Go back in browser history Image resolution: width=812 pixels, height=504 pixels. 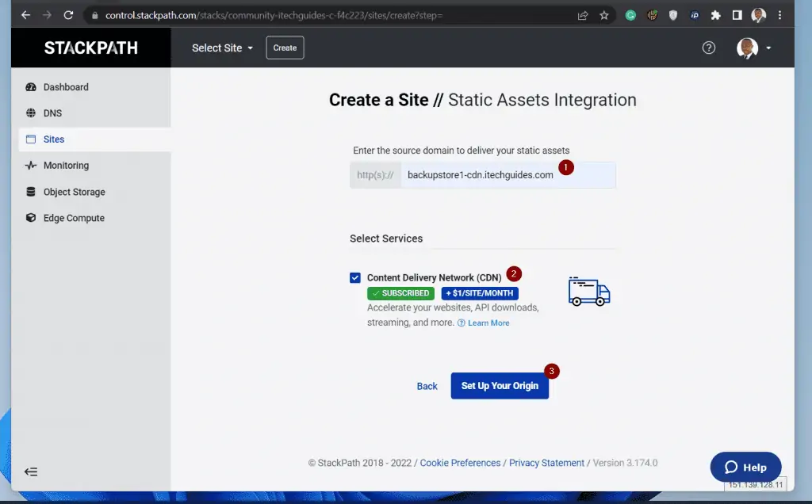click(x=25, y=15)
